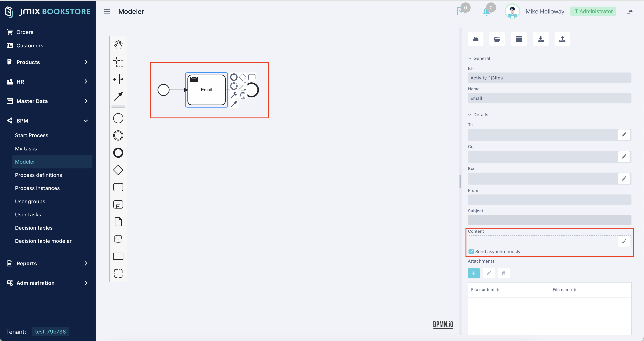Open Process instances menu item
Screen dimensions: 644x341
tap(37, 188)
